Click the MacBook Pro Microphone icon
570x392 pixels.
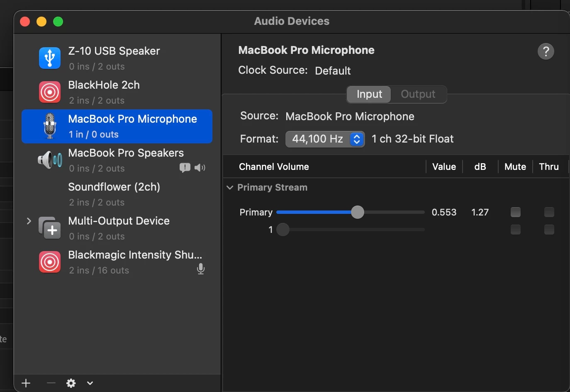(x=50, y=126)
